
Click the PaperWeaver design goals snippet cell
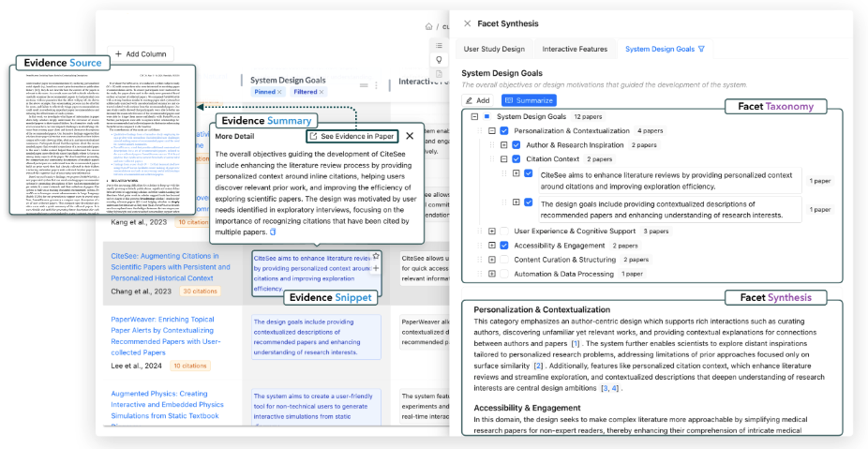tap(316, 337)
